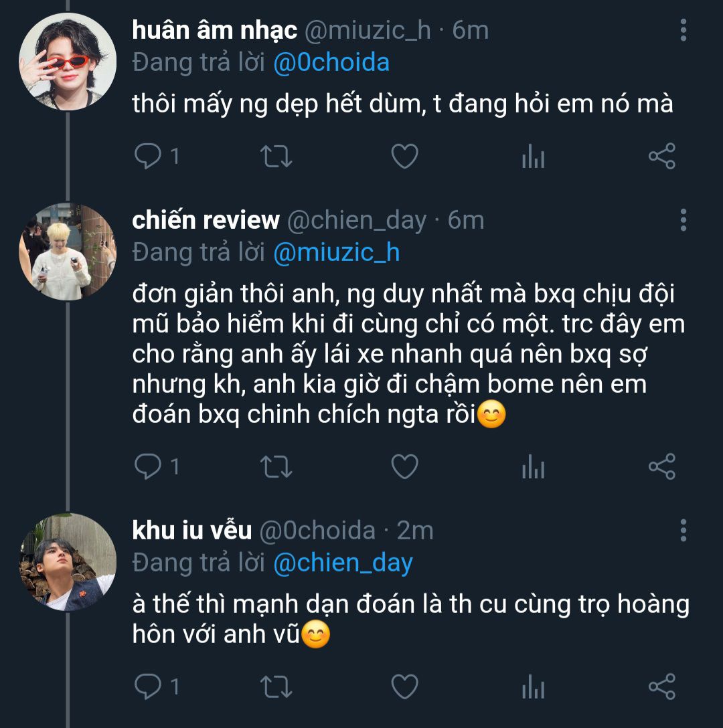View analytics for huân âm nhạc's tweet
The height and width of the screenshot is (728, 723).
(x=533, y=157)
